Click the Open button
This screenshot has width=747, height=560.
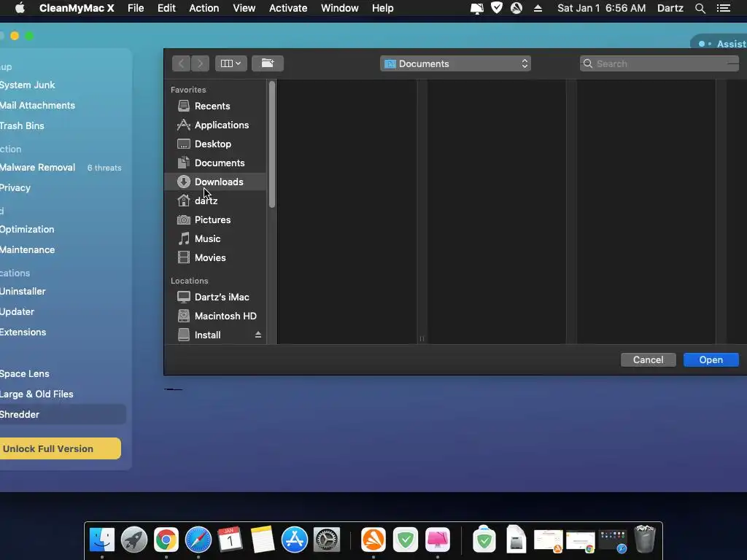coord(711,359)
